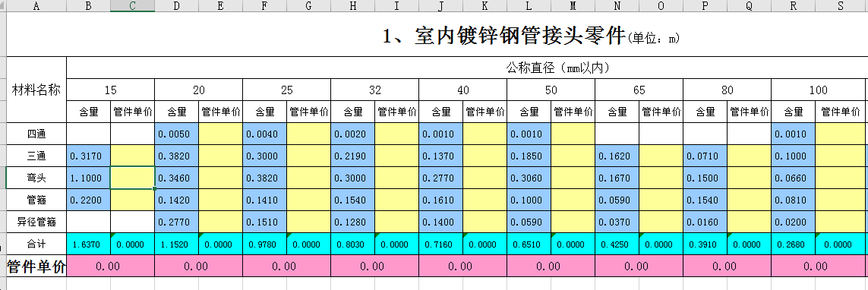Select the 合计 total 1.1520
Screen dimensions: 868x290
pyautogui.click(x=177, y=244)
